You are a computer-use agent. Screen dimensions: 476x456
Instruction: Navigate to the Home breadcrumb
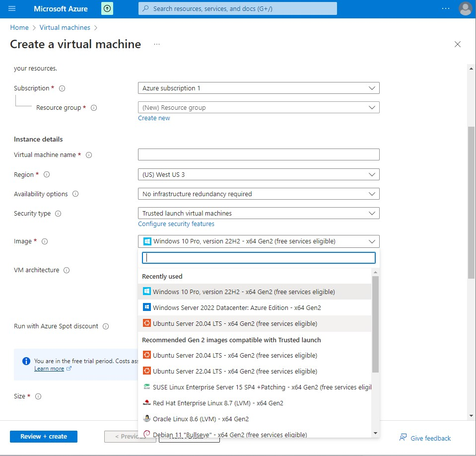click(19, 27)
